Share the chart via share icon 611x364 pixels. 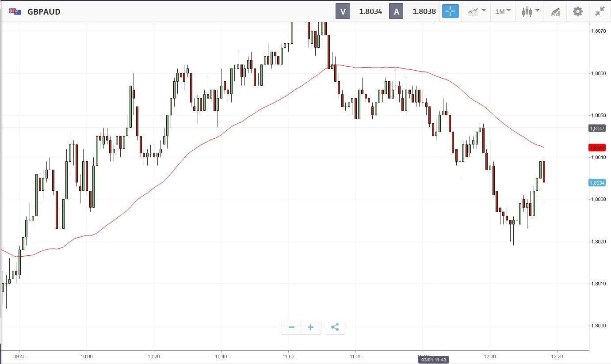point(335,327)
